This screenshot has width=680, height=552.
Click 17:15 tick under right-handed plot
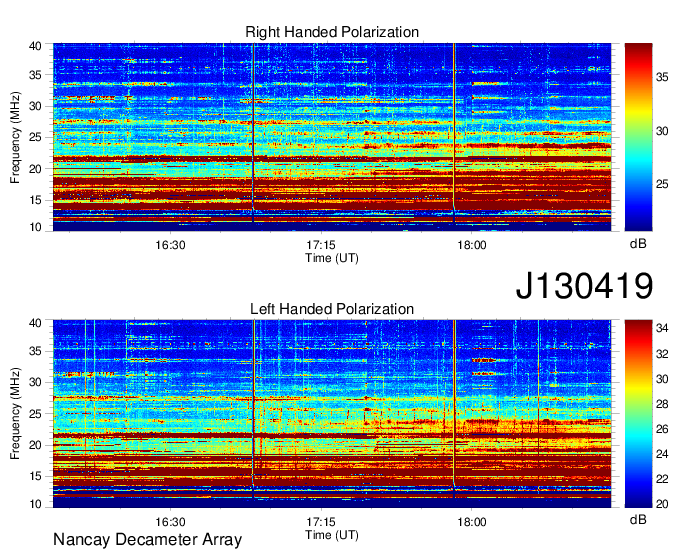(x=321, y=245)
